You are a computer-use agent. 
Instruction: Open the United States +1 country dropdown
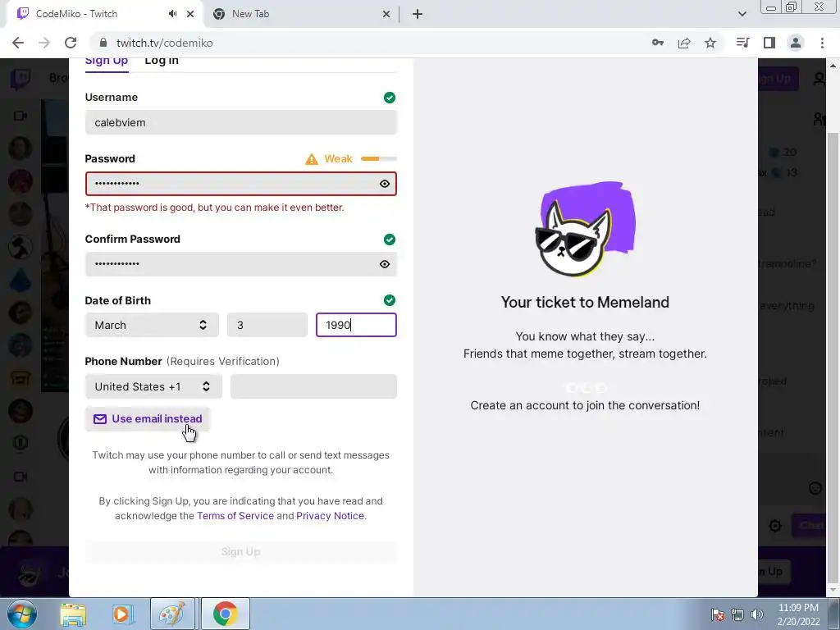tap(153, 387)
